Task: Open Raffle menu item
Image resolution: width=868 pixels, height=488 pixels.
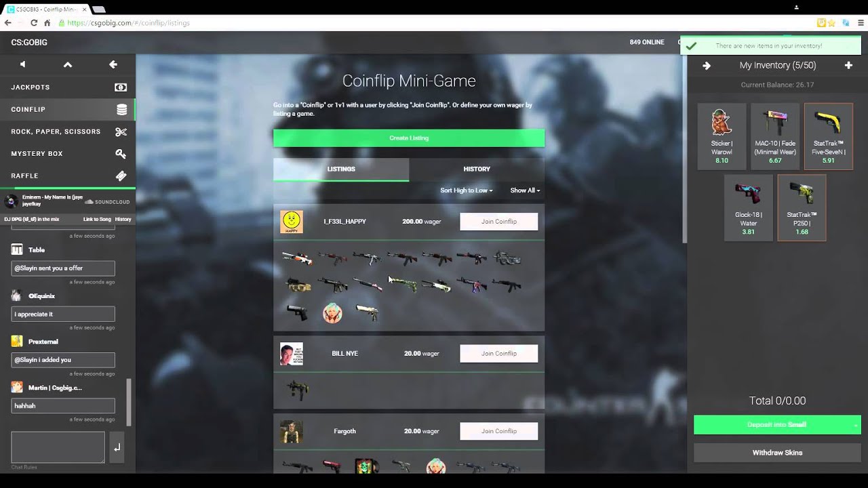Action: 68,176
